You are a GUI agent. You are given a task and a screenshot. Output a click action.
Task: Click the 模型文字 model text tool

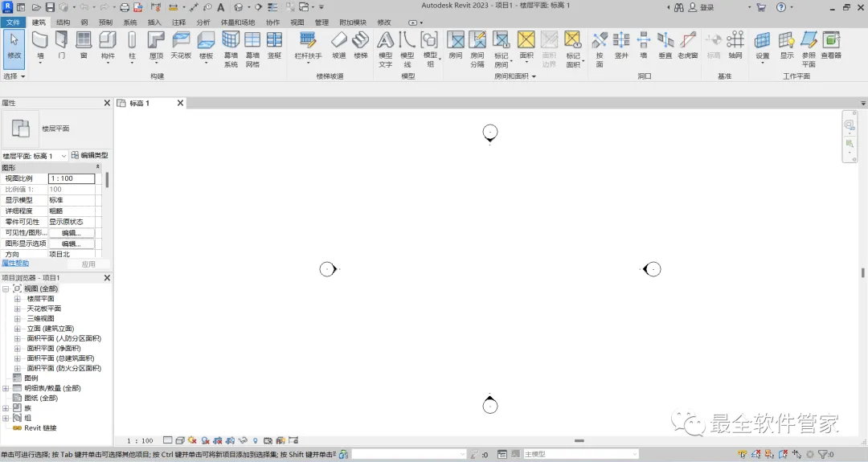[385, 49]
